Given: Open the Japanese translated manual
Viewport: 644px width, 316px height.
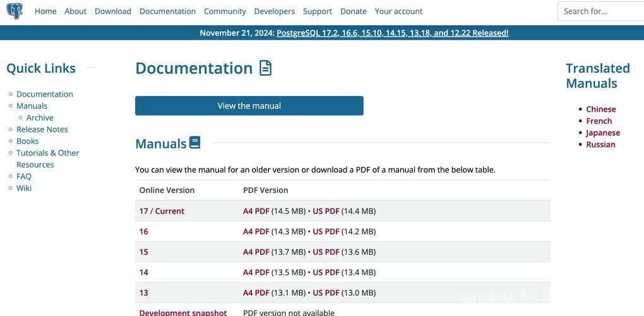Looking at the screenshot, I should pyautogui.click(x=603, y=133).
